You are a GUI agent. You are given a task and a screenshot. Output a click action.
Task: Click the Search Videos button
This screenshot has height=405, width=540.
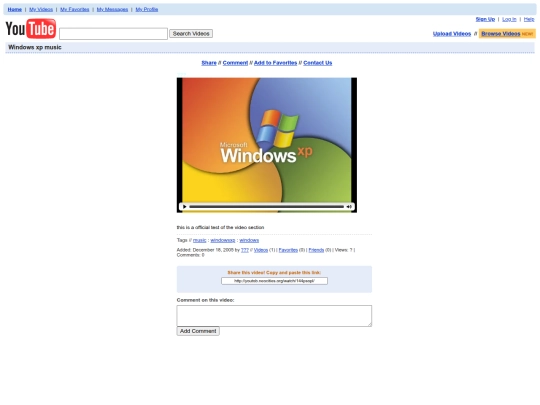coord(191,33)
